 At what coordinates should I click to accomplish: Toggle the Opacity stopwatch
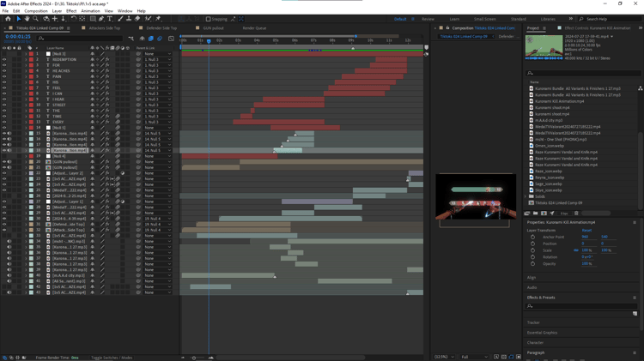tap(532, 263)
